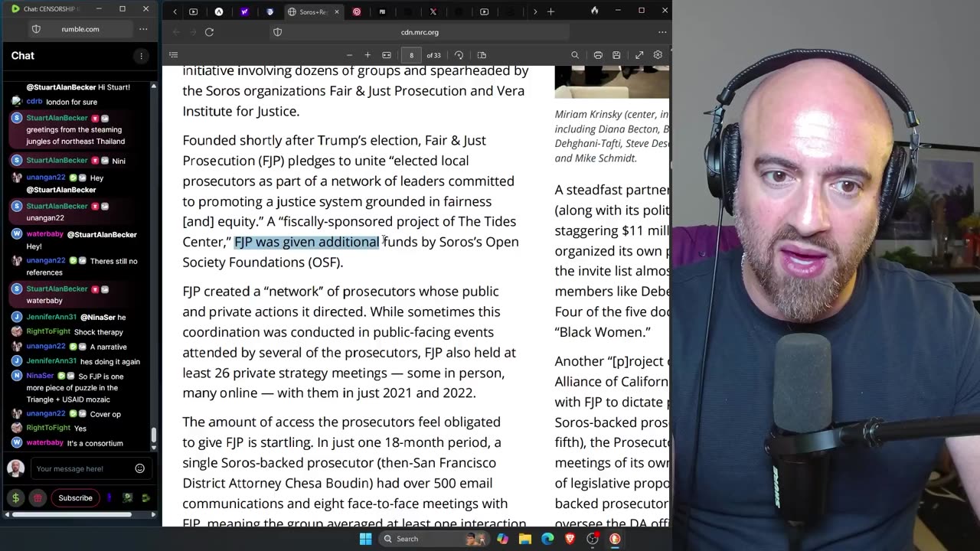
Task: Click 'of 33' page count text
Action: coord(433,55)
